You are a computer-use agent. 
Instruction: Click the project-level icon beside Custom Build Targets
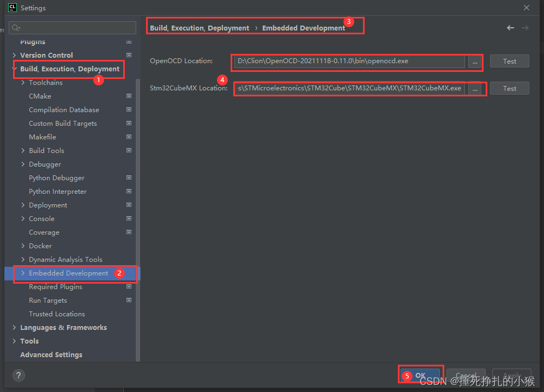point(129,124)
